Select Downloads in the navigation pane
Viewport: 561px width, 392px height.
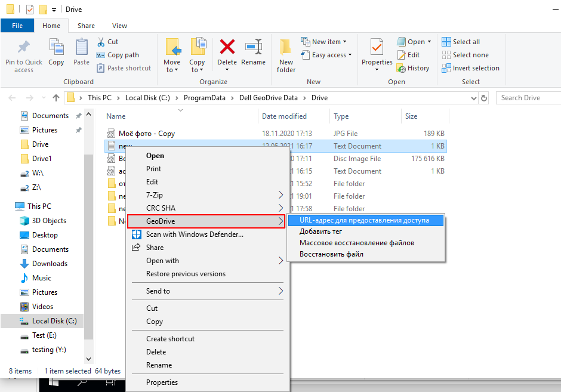[50, 264]
